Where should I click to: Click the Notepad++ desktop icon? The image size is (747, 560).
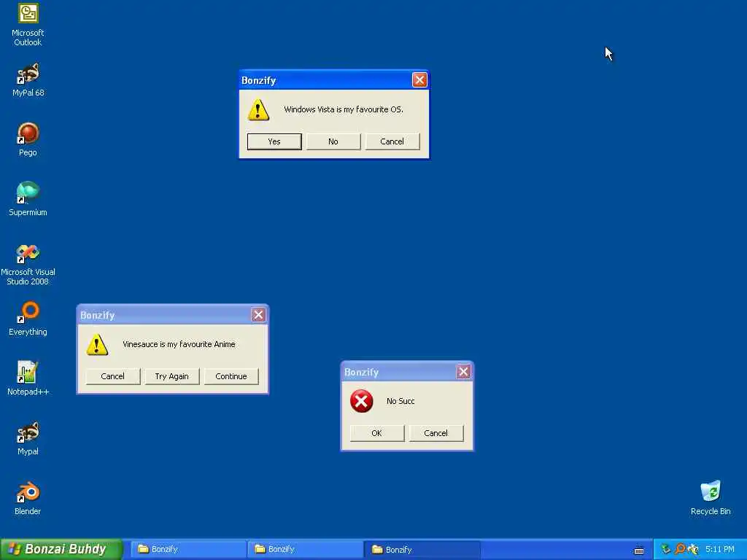coord(28,378)
